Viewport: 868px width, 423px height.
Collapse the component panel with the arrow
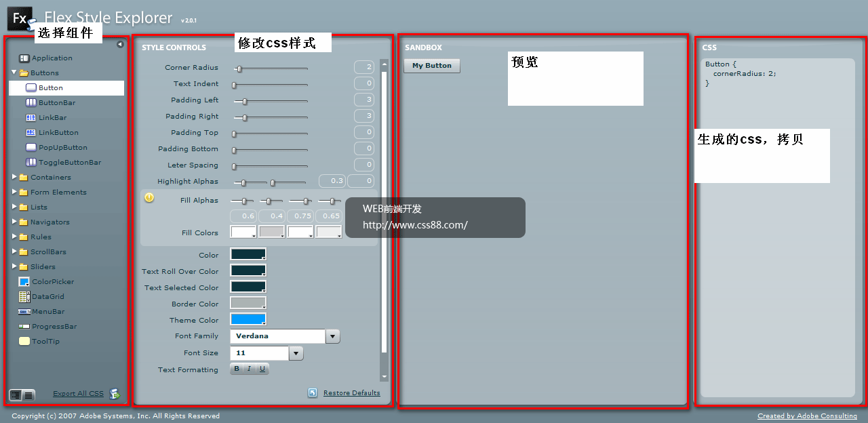click(x=120, y=45)
